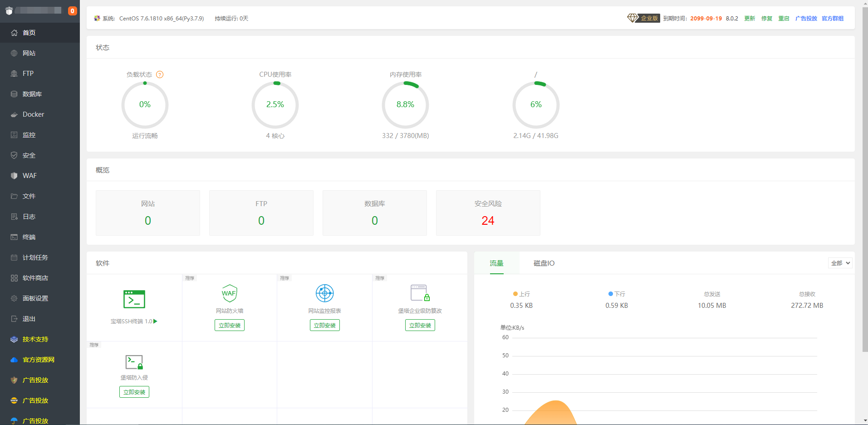Click the 宝塔SSH终端 software icon
The width and height of the screenshot is (868, 425).
tap(134, 299)
